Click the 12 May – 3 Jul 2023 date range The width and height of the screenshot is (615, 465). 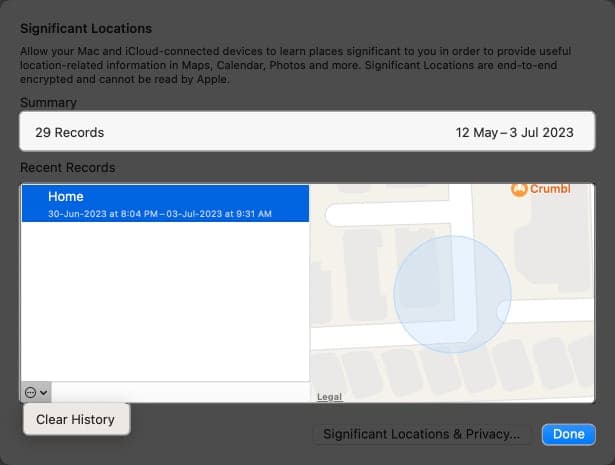pyautogui.click(x=514, y=133)
